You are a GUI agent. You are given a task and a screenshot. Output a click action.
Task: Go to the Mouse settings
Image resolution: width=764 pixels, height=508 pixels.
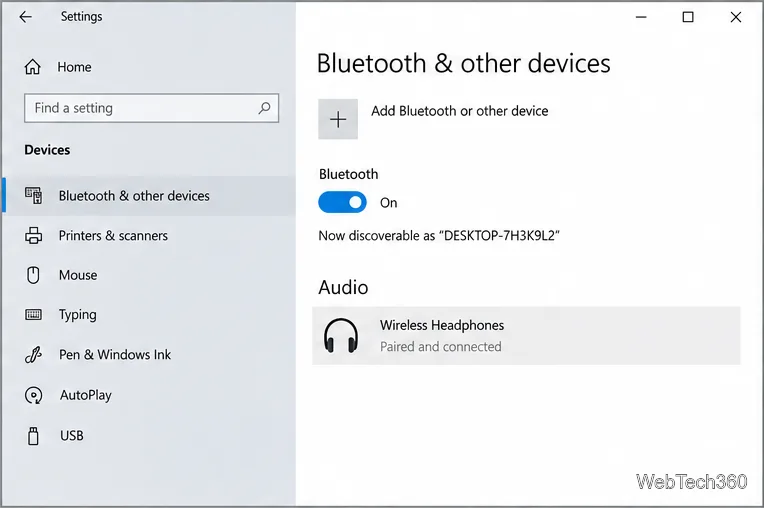point(78,275)
